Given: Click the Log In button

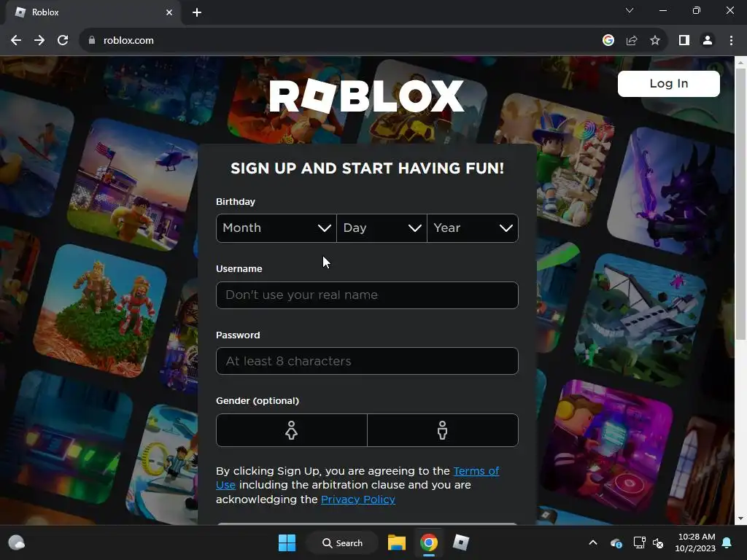Looking at the screenshot, I should 668,84.
